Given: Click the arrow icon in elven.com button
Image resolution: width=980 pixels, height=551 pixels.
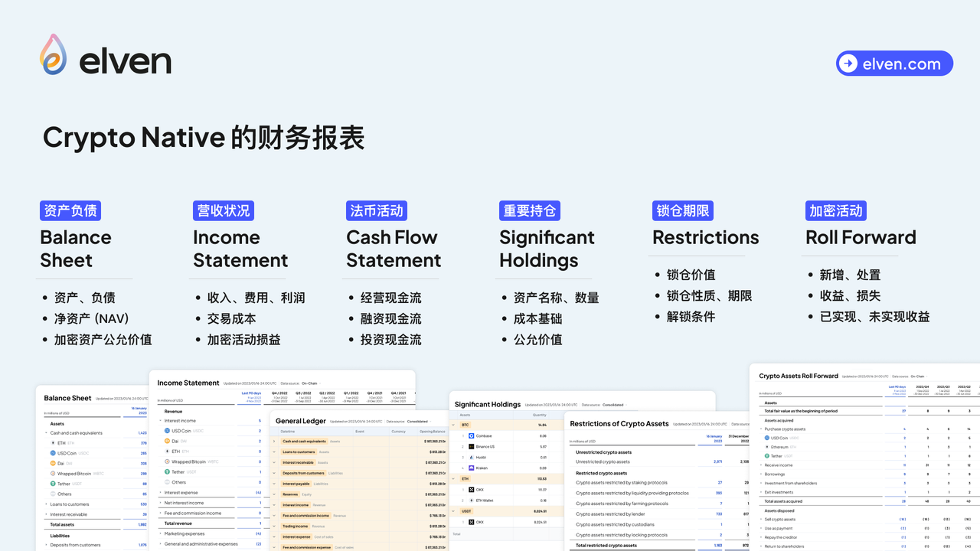Looking at the screenshot, I should click(848, 64).
